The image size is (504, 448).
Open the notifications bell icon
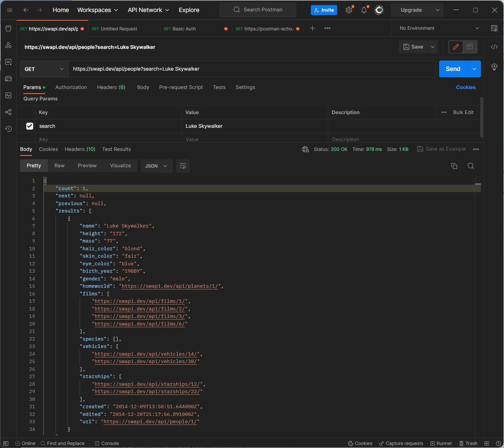(364, 10)
